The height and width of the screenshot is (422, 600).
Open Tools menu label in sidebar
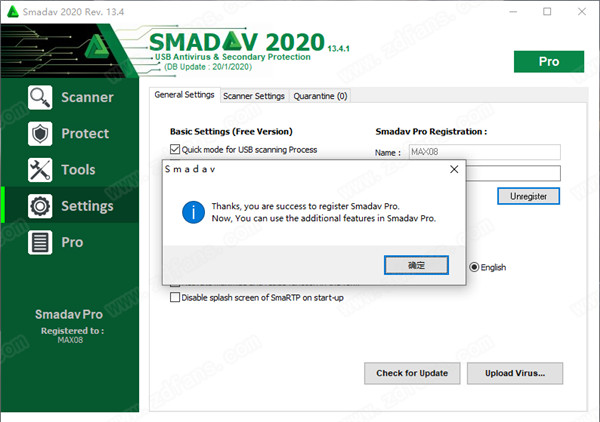78,169
